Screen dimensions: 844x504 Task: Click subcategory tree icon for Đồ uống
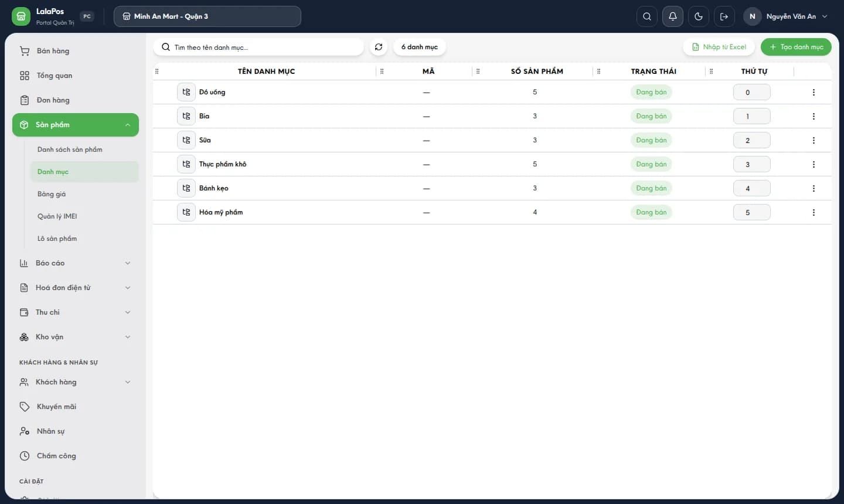click(186, 92)
